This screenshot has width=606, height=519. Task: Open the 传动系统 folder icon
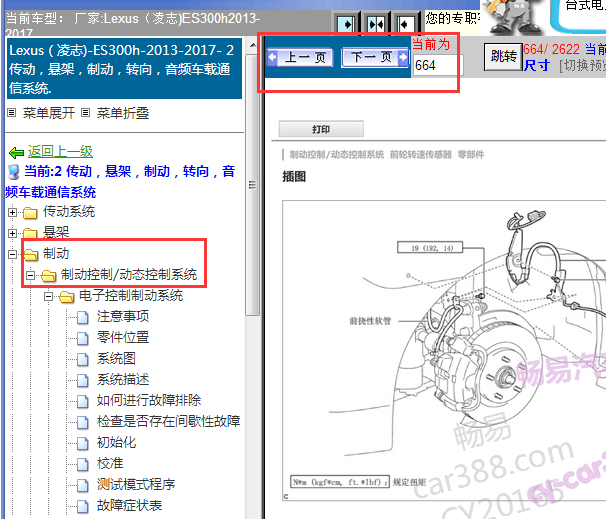point(30,213)
